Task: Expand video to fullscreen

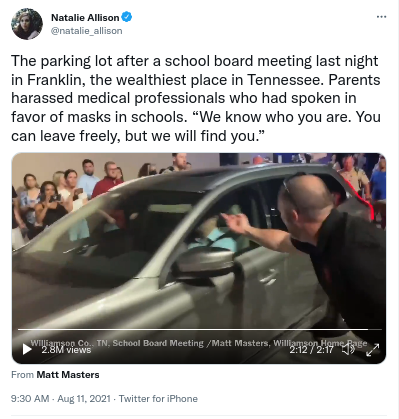Action: click(372, 350)
